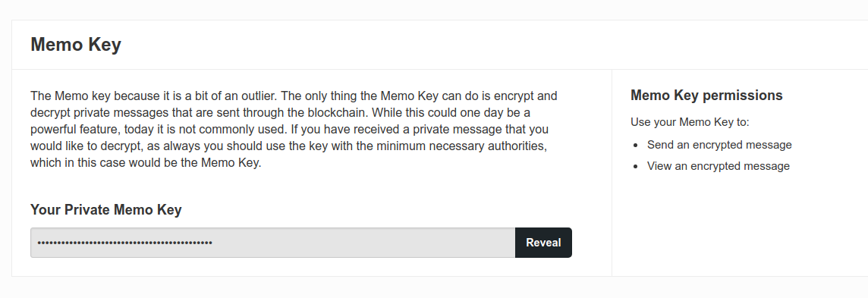The width and height of the screenshot is (868, 298).
Task: Click the 'Use your Memo Key to:' text
Action: point(690,122)
